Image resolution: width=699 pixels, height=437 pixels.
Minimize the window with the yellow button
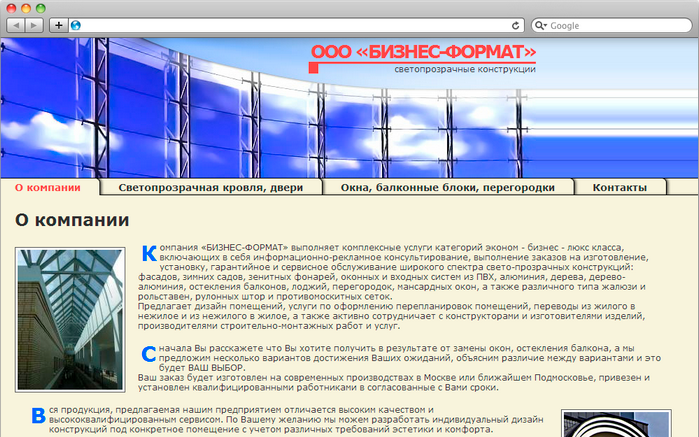point(27,7)
